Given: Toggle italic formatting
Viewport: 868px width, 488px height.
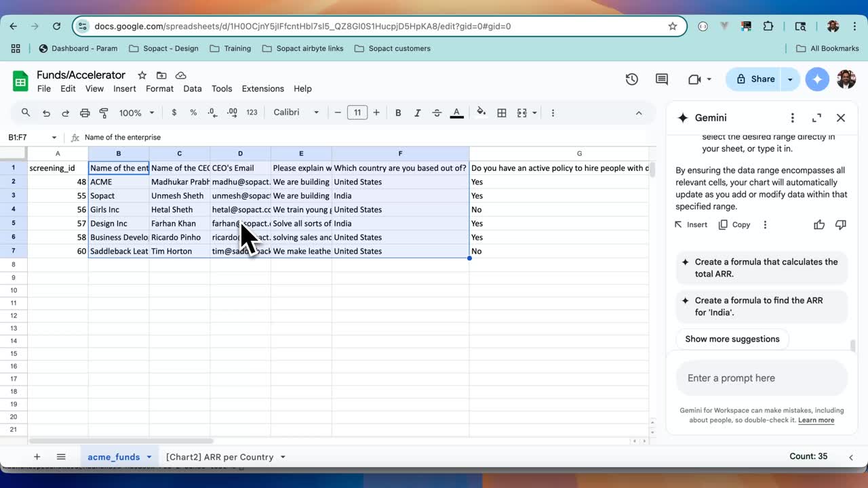Looking at the screenshot, I should tap(417, 113).
